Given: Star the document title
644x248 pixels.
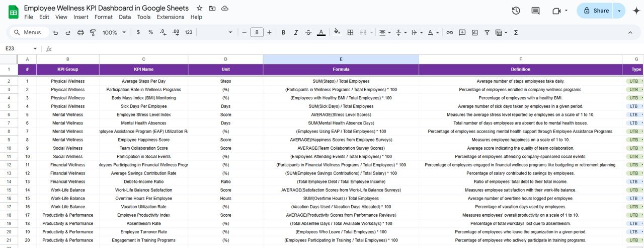Looking at the screenshot, I should [x=199, y=8].
